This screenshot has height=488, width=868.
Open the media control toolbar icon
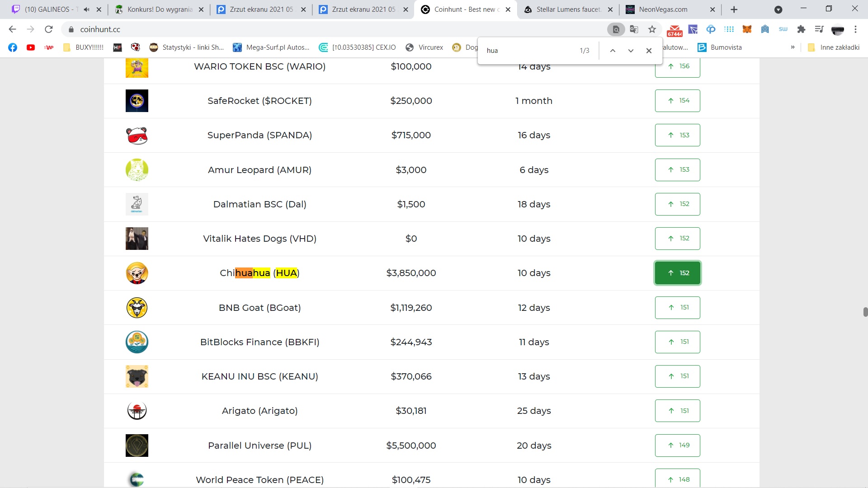pos(819,29)
